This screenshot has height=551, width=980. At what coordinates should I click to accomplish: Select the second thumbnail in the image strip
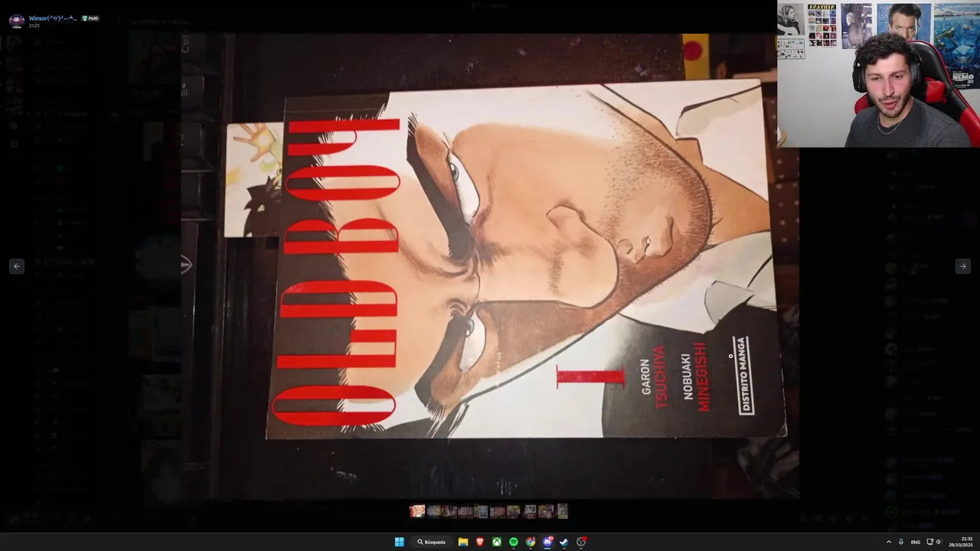(x=434, y=511)
